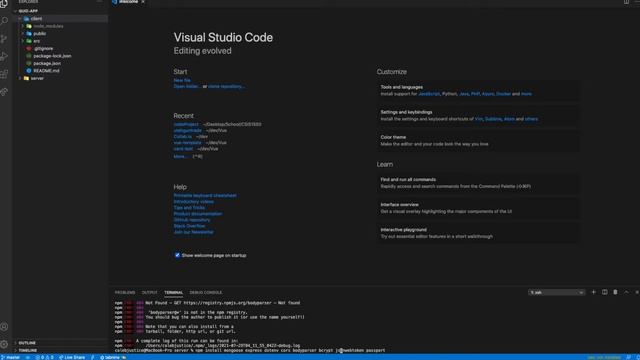Select the TERMINAL panel tab

(x=173, y=292)
